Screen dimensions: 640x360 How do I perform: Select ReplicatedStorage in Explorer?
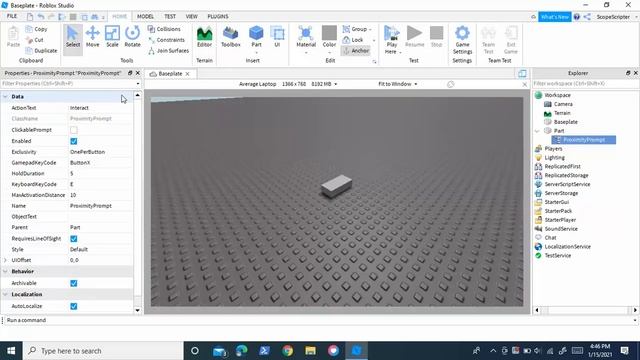pyautogui.click(x=566, y=175)
